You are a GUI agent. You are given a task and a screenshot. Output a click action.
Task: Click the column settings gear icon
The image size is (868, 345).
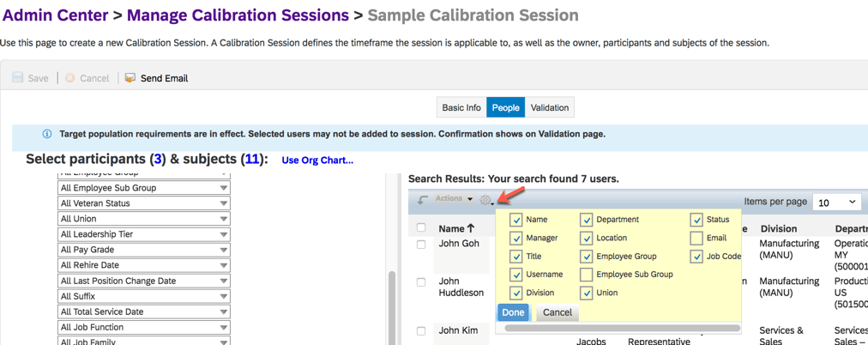[485, 200]
